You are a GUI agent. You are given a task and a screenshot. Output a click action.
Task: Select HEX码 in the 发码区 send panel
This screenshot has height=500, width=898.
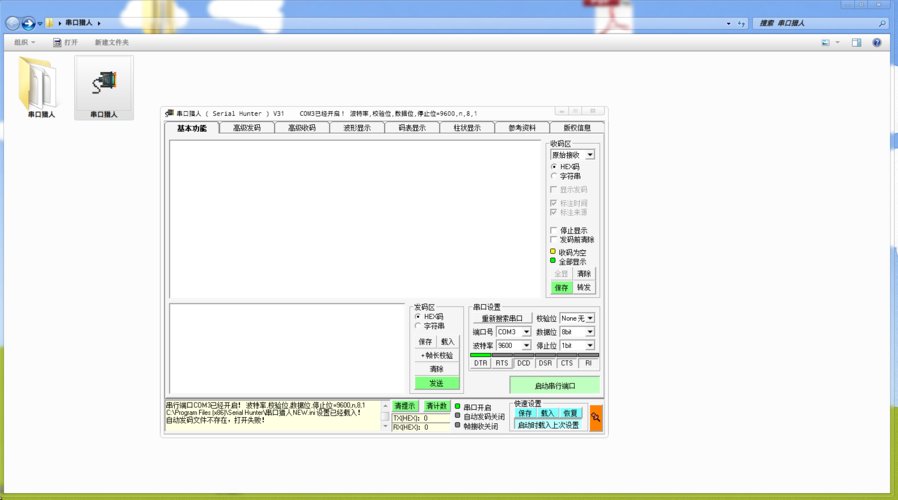pyautogui.click(x=418, y=316)
